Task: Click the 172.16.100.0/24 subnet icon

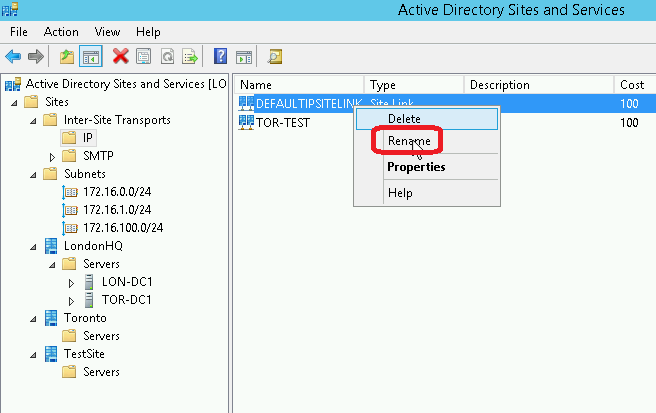Action: click(70, 228)
